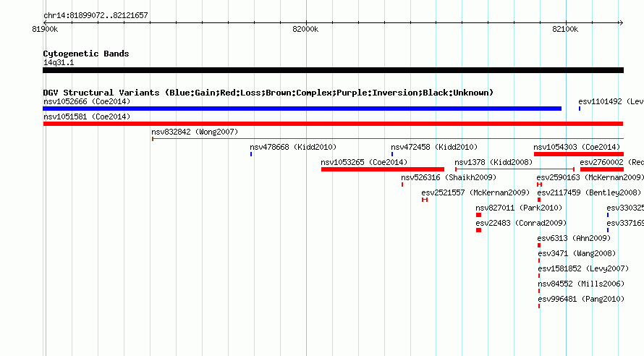
Task: Click the left arrow of the ruler
Action: [x=46, y=22]
